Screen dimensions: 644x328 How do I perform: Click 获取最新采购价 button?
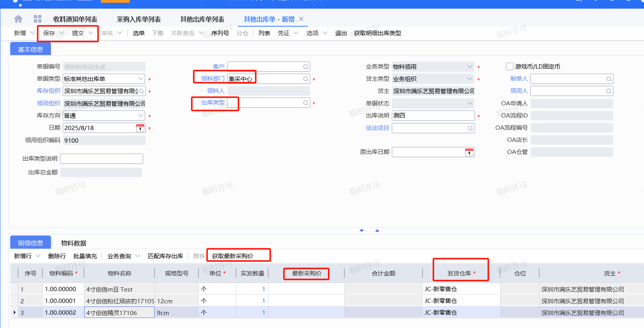click(233, 256)
